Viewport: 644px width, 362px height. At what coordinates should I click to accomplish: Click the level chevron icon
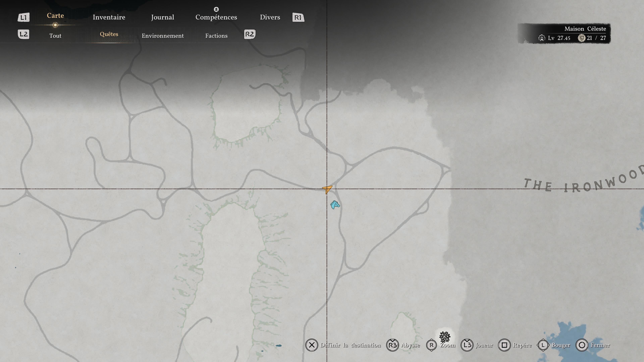542,38
